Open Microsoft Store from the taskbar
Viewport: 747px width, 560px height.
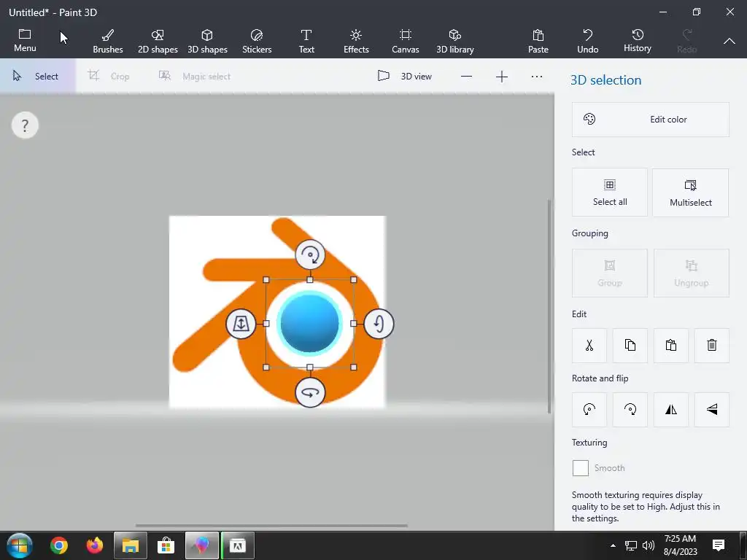point(166,545)
